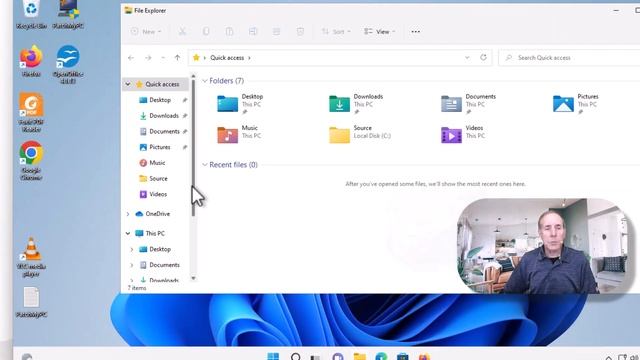The height and width of the screenshot is (360, 640).
Task: Select Source in navigation pane
Action: click(158, 179)
